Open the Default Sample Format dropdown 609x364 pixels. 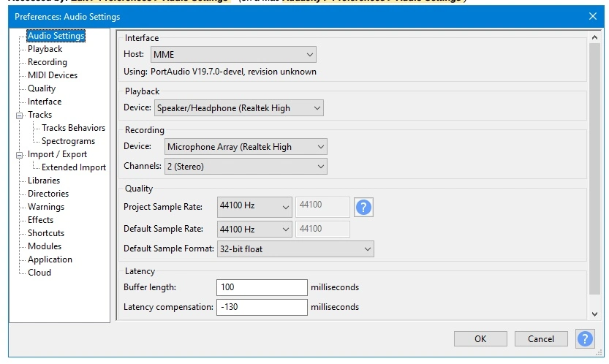(x=295, y=249)
